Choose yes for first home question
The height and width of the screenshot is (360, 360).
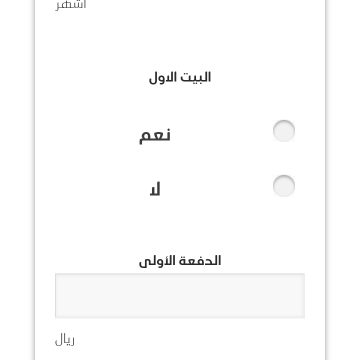(x=284, y=131)
